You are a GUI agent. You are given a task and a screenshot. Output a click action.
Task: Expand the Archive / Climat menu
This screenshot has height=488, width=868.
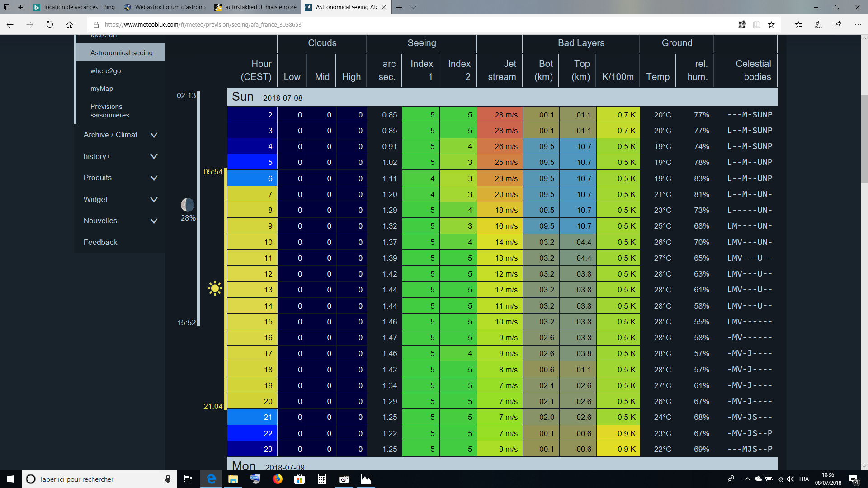tap(154, 135)
